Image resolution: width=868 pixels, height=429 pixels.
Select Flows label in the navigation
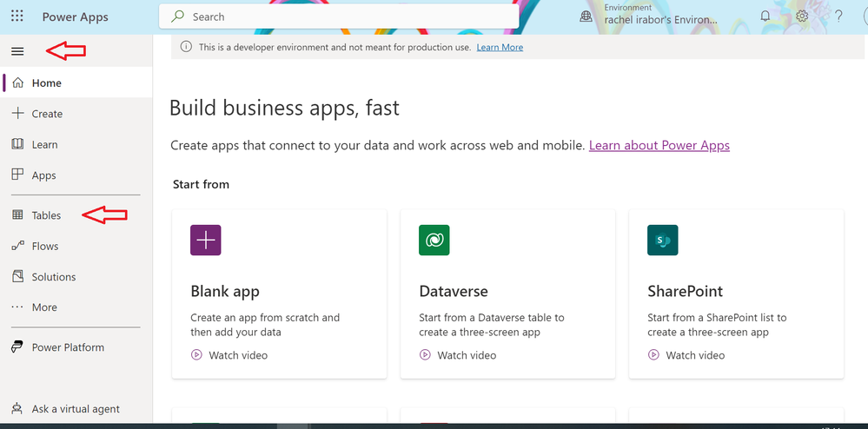coord(45,246)
